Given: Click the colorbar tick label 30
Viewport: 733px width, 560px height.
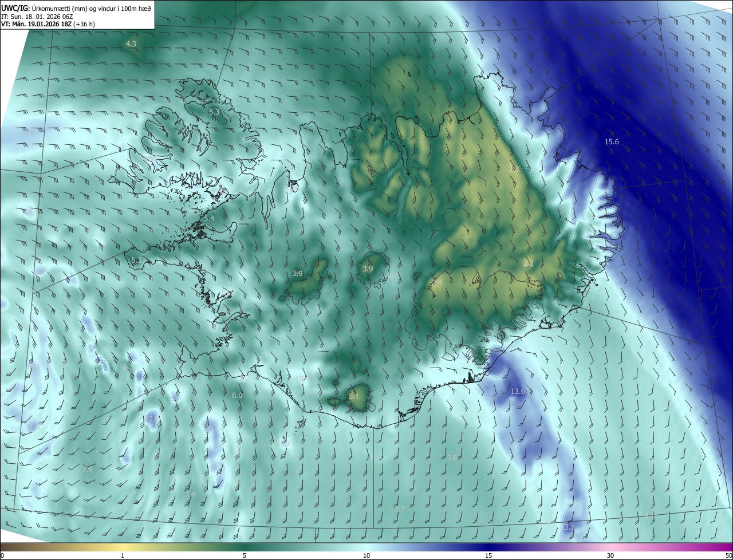Looking at the screenshot, I should pos(610,555).
